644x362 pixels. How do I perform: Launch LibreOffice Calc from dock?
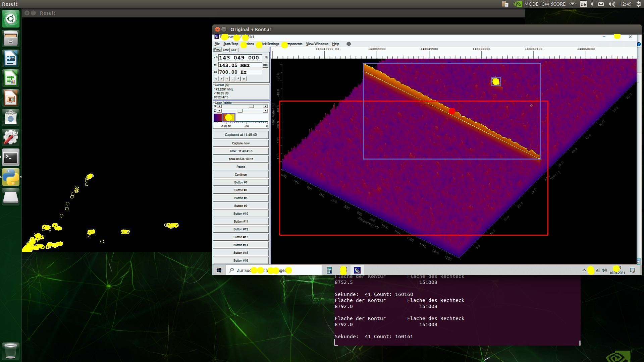(11, 78)
